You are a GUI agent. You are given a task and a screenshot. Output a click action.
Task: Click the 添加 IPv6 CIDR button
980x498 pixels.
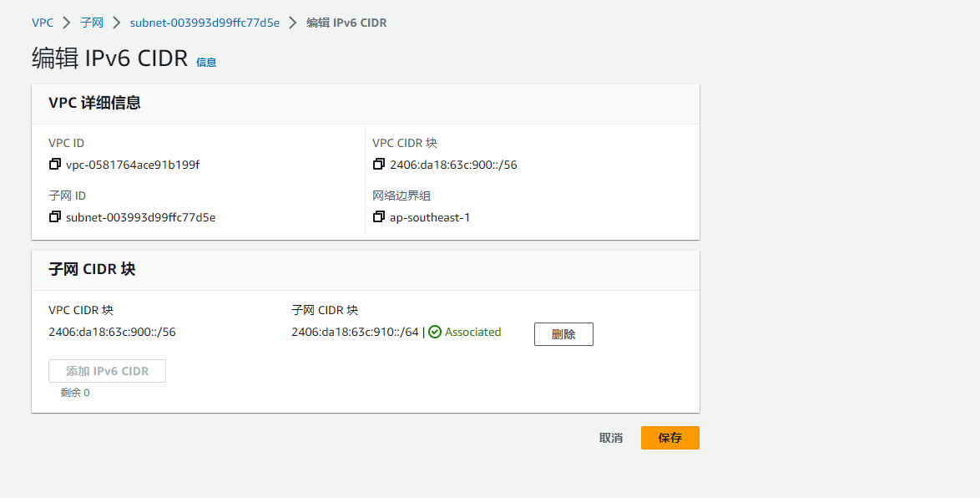coord(107,371)
